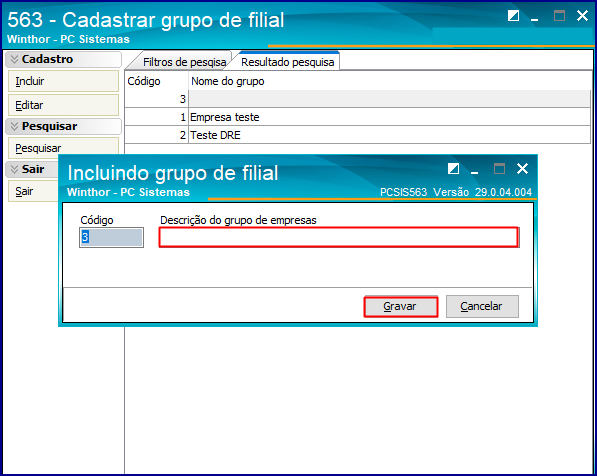Click the Cancelar button

pos(482,307)
